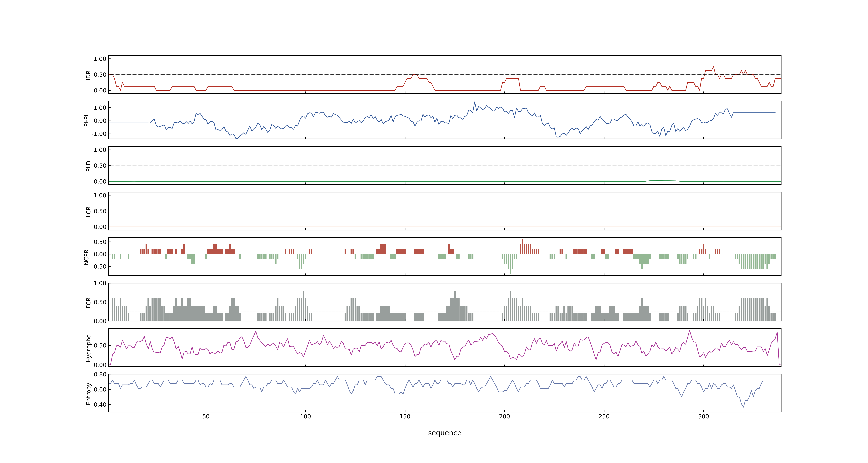Click the 0.50 tick on LCR axis

[100, 211]
